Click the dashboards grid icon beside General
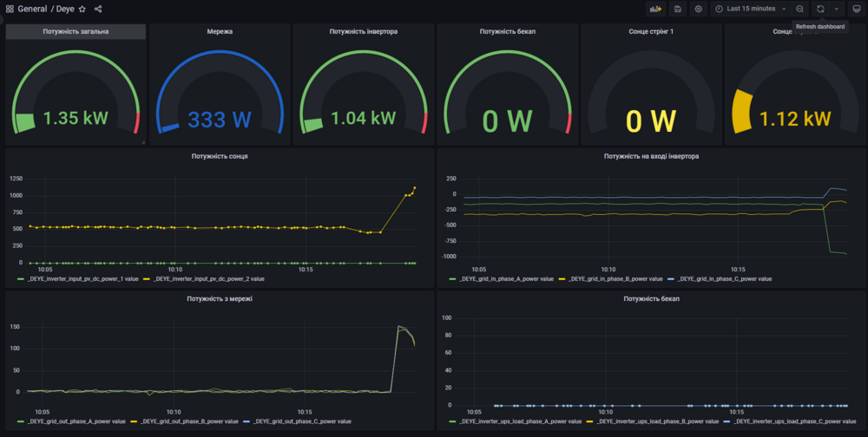 click(x=10, y=10)
